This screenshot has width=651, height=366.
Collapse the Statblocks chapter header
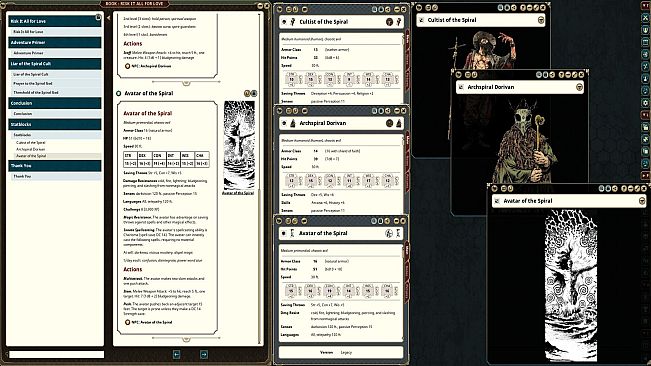[x=54, y=124]
